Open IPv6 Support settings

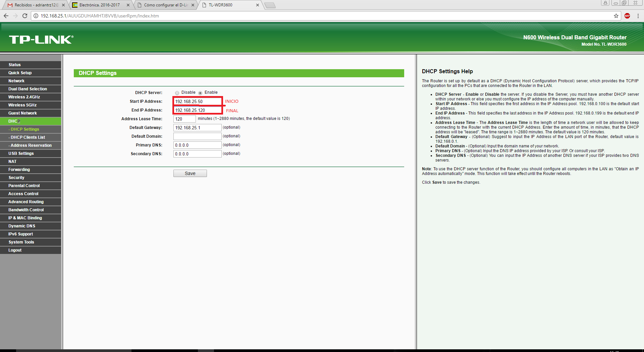[x=31, y=234]
